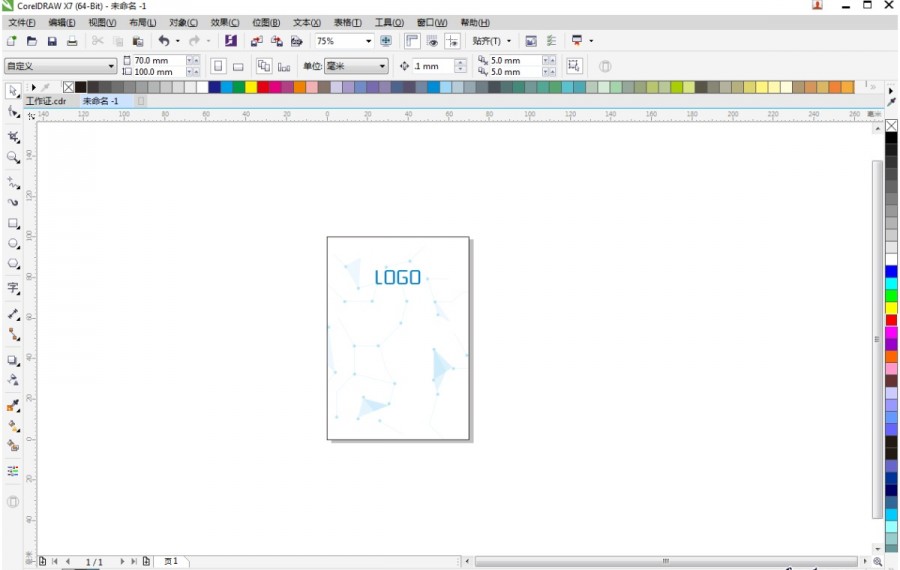
Task: Open the page size 自定义 dropdown
Action: pyautogui.click(x=60, y=66)
